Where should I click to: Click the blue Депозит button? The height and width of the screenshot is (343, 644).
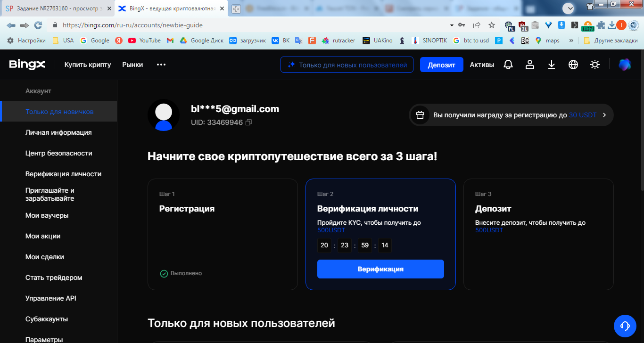pos(442,65)
